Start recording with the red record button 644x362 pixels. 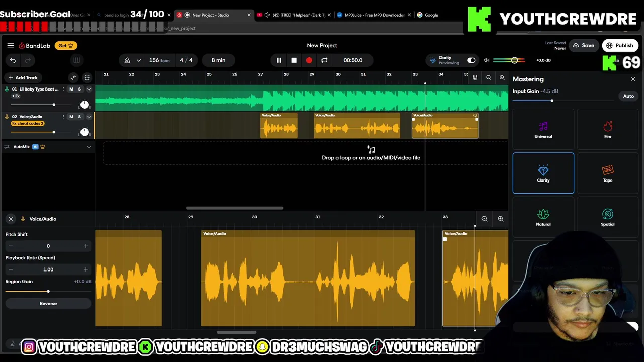point(309,60)
